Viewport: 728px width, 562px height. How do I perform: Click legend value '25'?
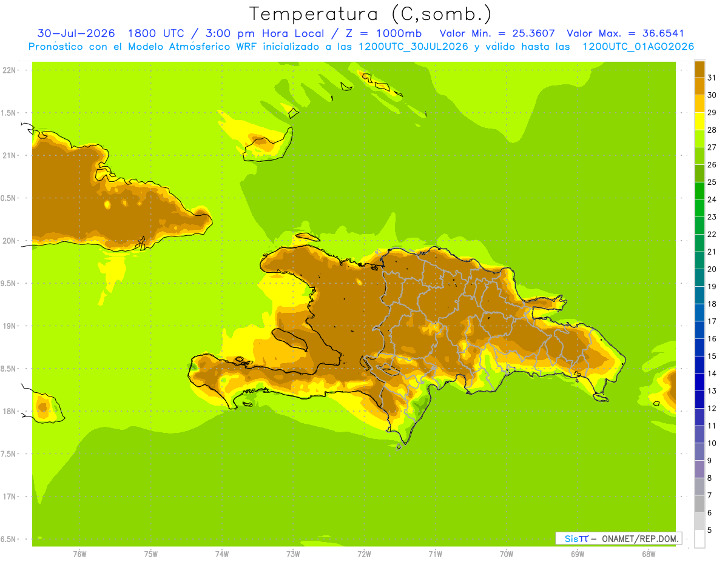point(712,182)
